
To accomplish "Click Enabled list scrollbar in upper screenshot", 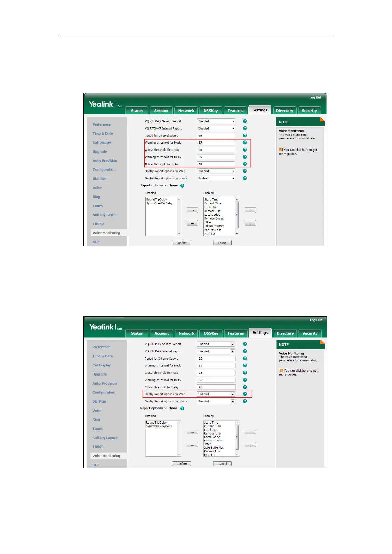I will (237, 216).
